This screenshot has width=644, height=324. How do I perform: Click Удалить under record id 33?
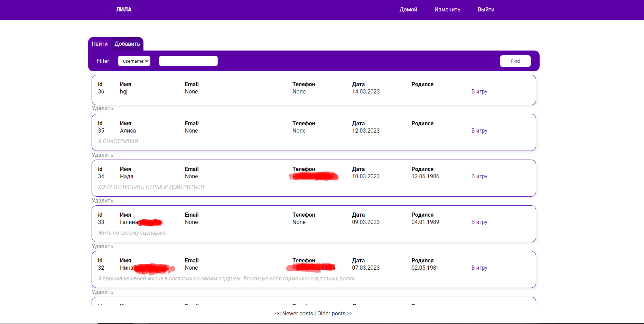102,246
